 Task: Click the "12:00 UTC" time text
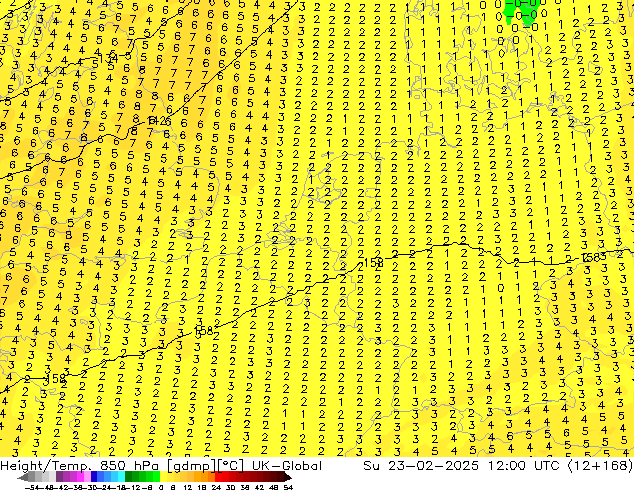pyautogui.click(x=524, y=466)
